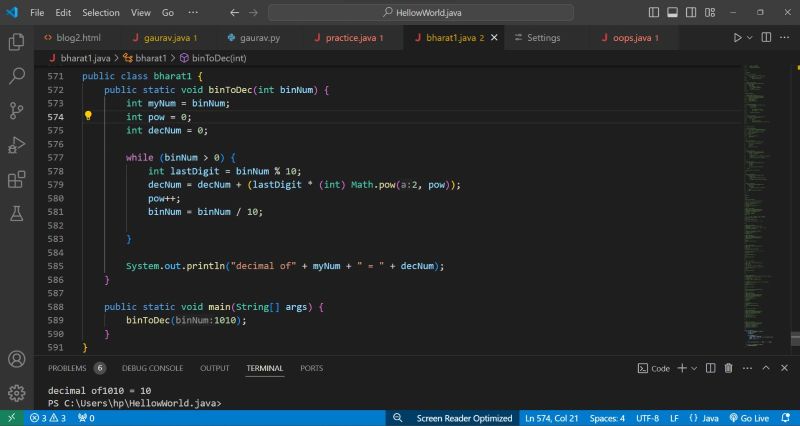The image size is (800, 426).
Task: Open Customize Layout icon
Action: coord(710,12)
